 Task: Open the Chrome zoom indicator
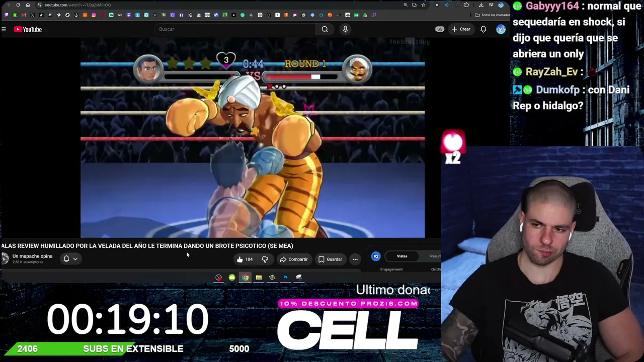[406, 5]
